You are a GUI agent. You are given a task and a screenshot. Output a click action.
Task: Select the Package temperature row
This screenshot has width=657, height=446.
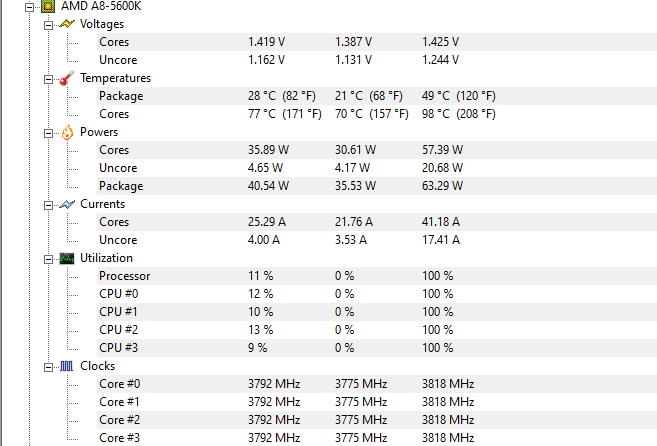[x=377, y=96]
